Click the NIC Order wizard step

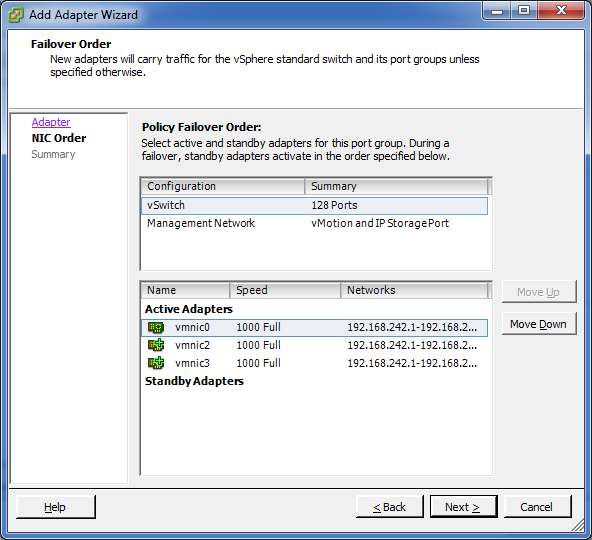(x=59, y=138)
